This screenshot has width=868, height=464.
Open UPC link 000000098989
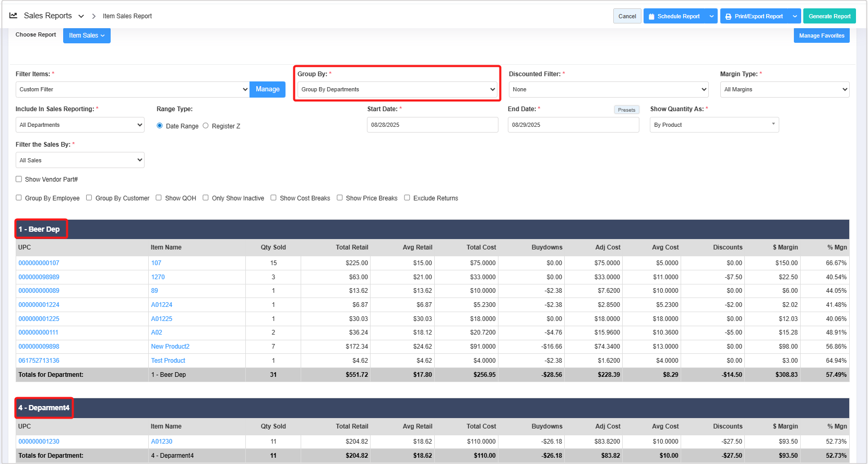[39, 277]
